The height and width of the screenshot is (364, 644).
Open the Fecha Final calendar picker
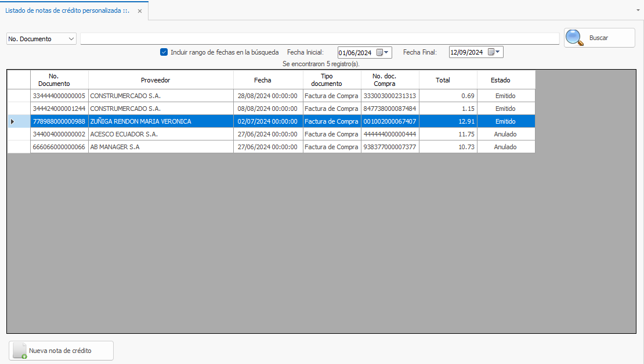pos(494,52)
